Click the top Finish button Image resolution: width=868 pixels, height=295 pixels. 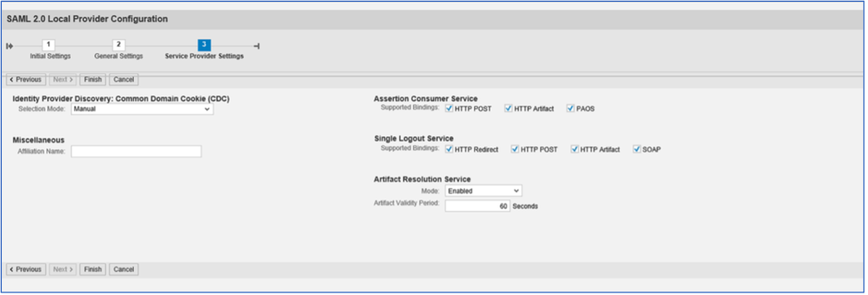click(x=92, y=80)
